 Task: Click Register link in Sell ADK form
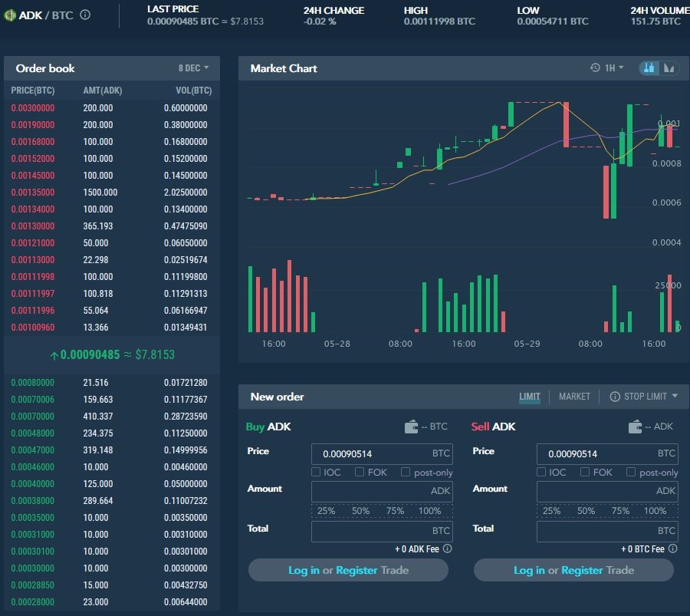(x=582, y=570)
